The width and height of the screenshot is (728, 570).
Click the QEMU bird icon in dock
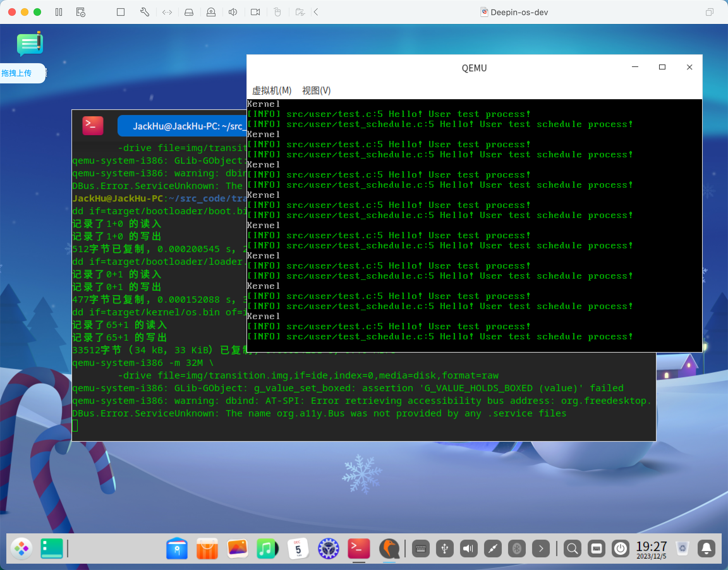(x=389, y=548)
